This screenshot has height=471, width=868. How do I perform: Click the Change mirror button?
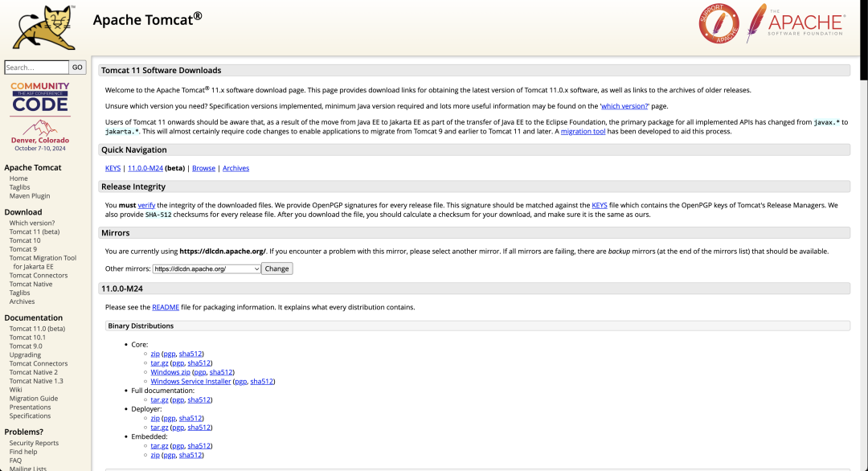[x=276, y=269]
